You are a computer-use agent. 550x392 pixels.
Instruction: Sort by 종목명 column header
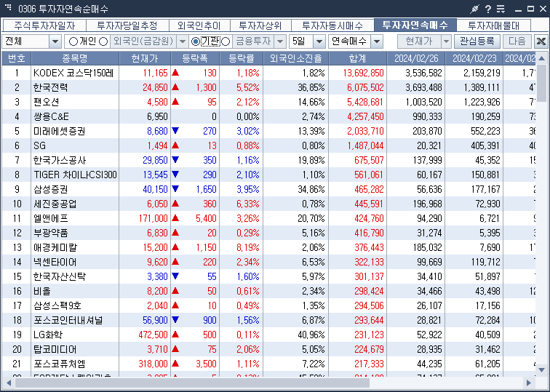coord(75,58)
